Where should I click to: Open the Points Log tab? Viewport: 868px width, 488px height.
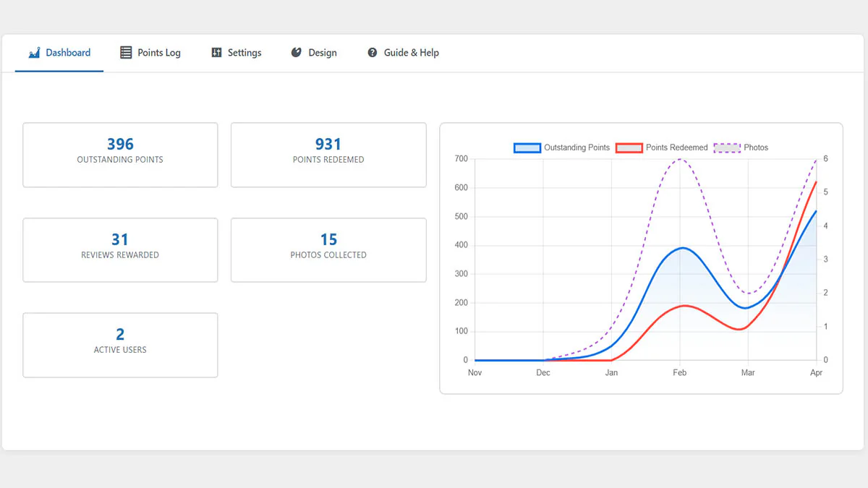(x=150, y=53)
